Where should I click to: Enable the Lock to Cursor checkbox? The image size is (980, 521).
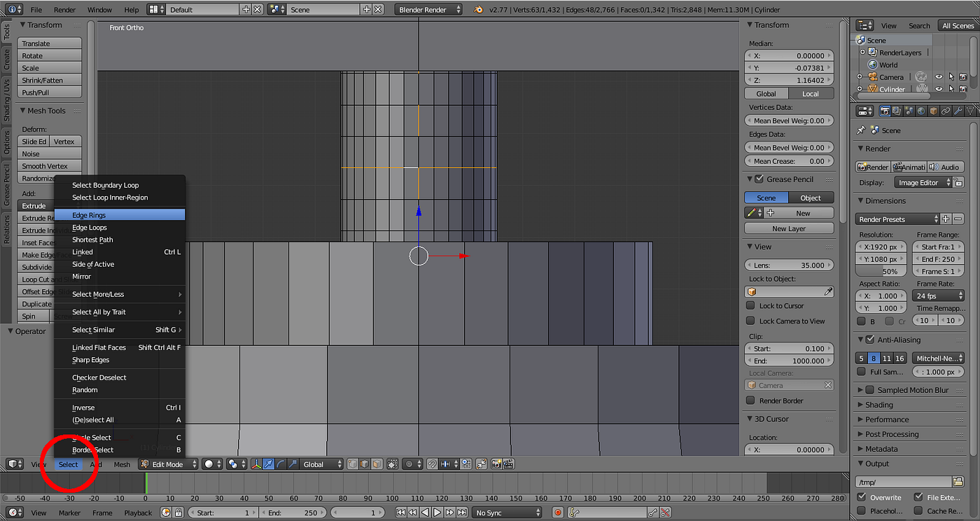point(750,305)
